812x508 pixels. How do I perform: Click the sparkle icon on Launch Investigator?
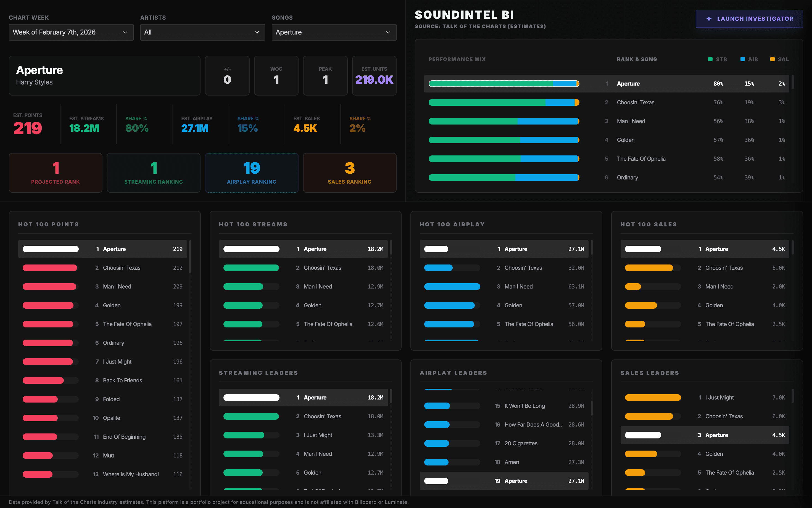(709, 19)
